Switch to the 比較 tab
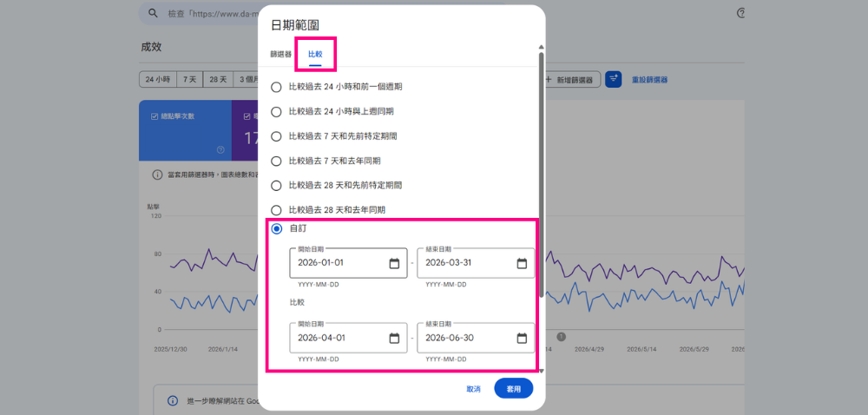This screenshot has width=868, height=415. pos(315,54)
